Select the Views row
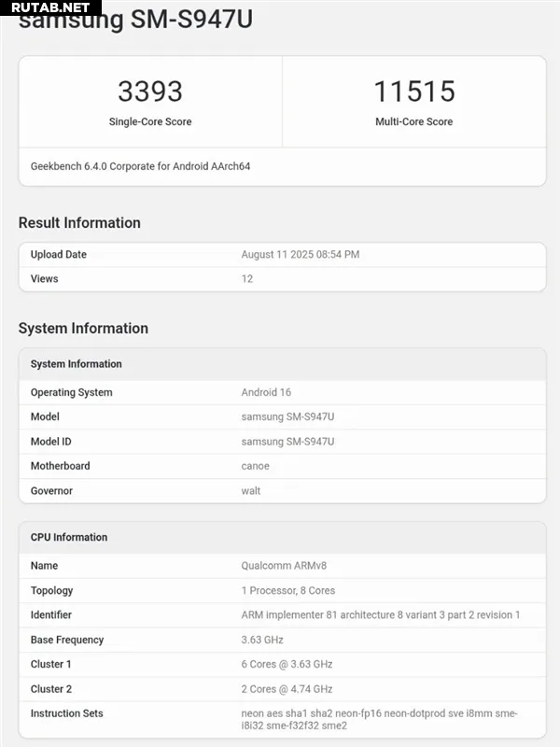560x747 pixels. pos(283,278)
